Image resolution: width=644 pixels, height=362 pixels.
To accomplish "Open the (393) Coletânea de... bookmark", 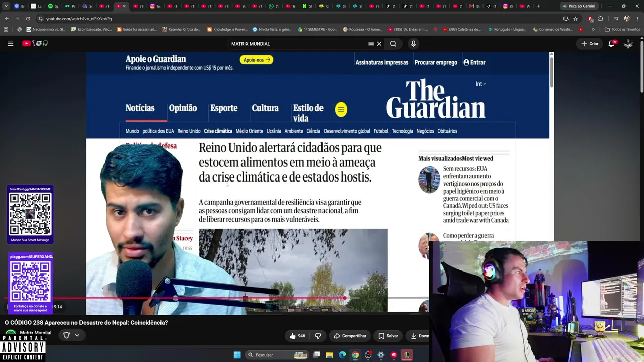I will (x=463, y=29).
